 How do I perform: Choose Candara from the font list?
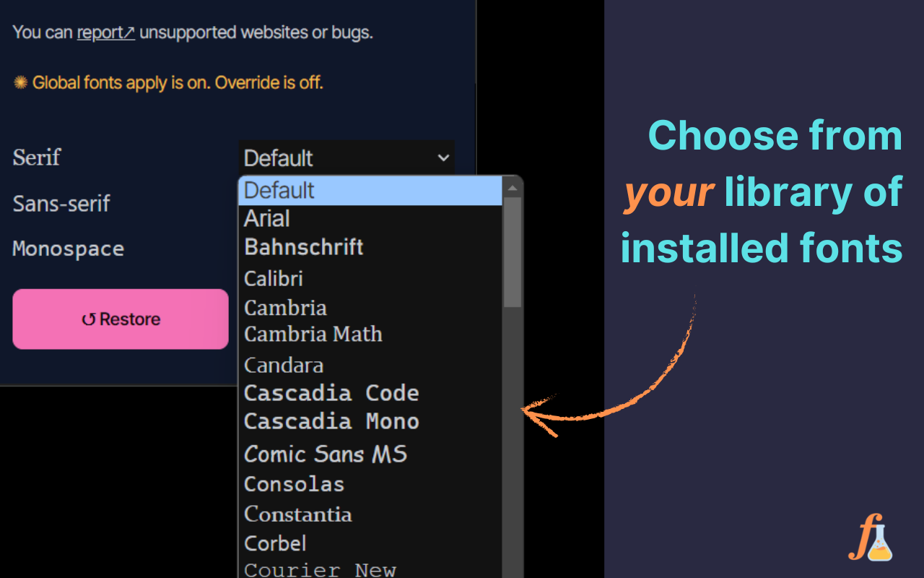370,365
